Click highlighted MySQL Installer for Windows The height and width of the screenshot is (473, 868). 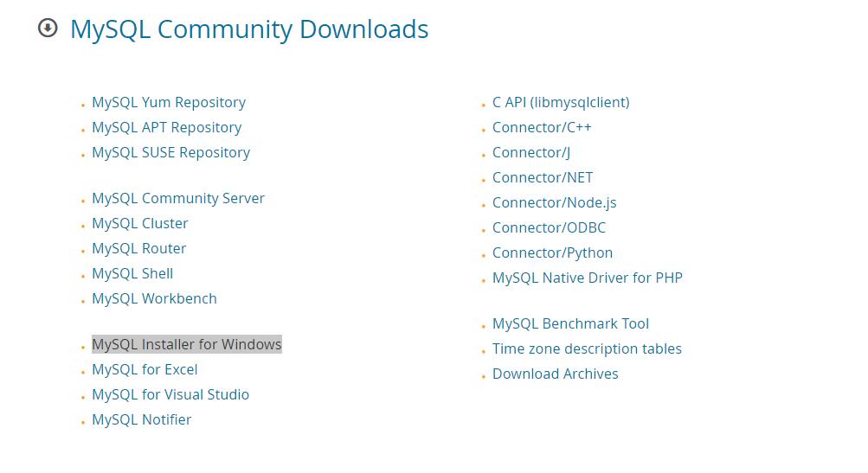[x=187, y=344]
